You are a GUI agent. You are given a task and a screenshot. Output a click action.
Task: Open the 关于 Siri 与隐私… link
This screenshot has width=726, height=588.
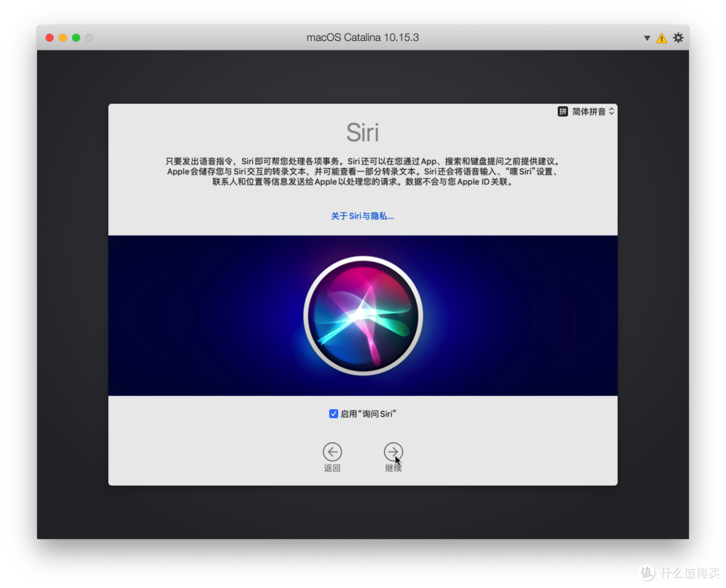click(x=362, y=216)
